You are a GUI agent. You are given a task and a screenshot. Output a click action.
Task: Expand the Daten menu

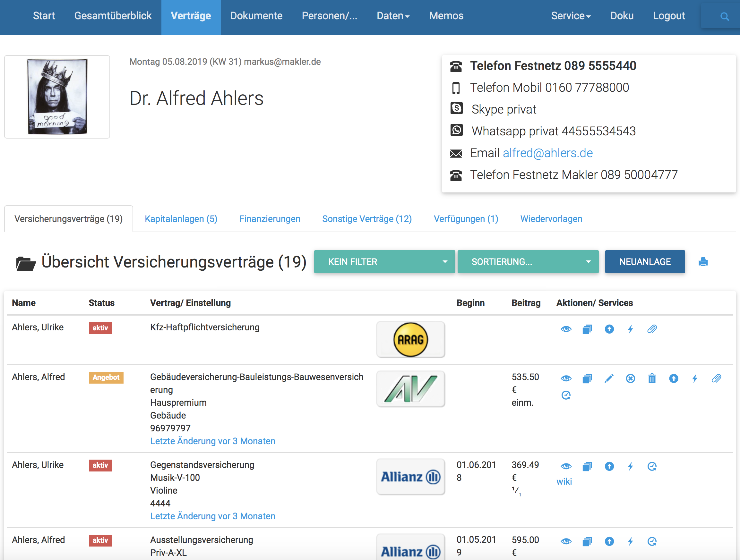[393, 16]
